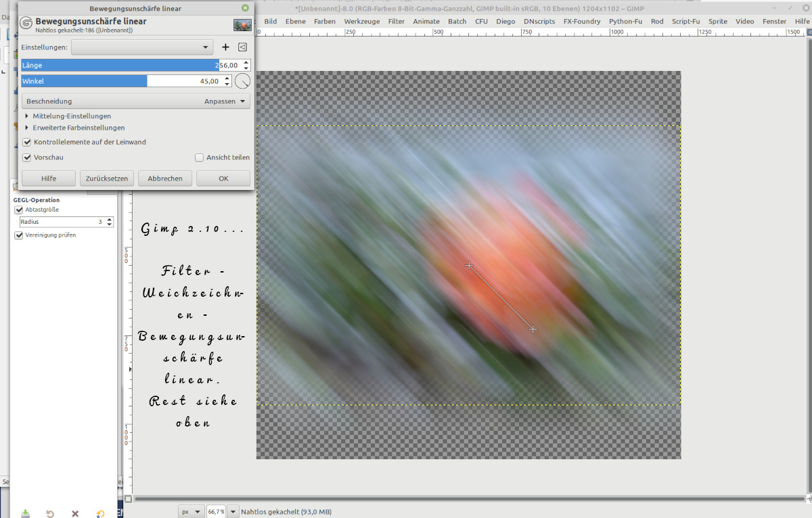Uncheck Abtastgröße in tool options
Image resolution: width=812 pixels, height=518 pixels.
pyautogui.click(x=19, y=210)
